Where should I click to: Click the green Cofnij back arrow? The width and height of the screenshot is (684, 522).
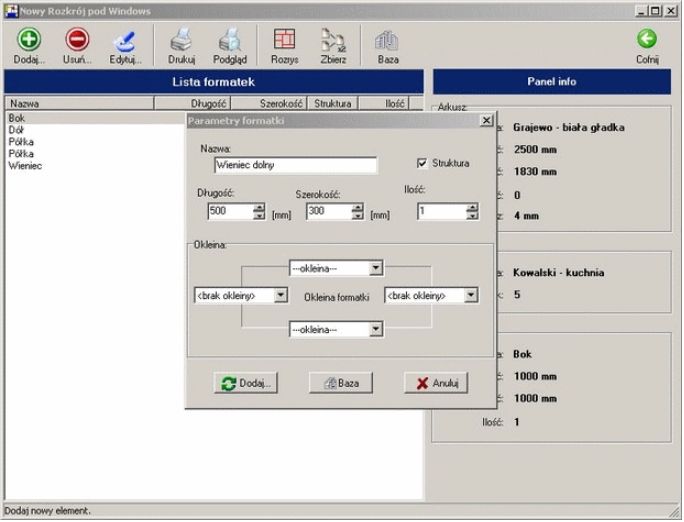tap(647, 40)
